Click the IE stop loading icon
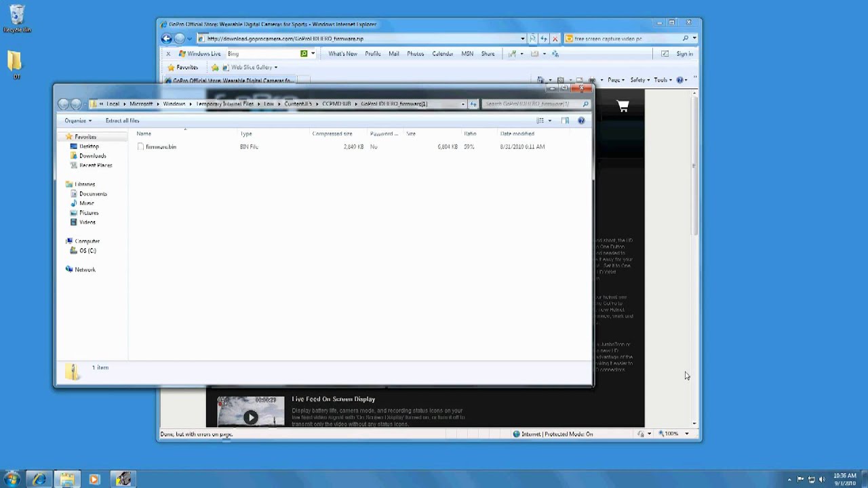The width and height of the screenshot is (868, 488). point(555,39)
